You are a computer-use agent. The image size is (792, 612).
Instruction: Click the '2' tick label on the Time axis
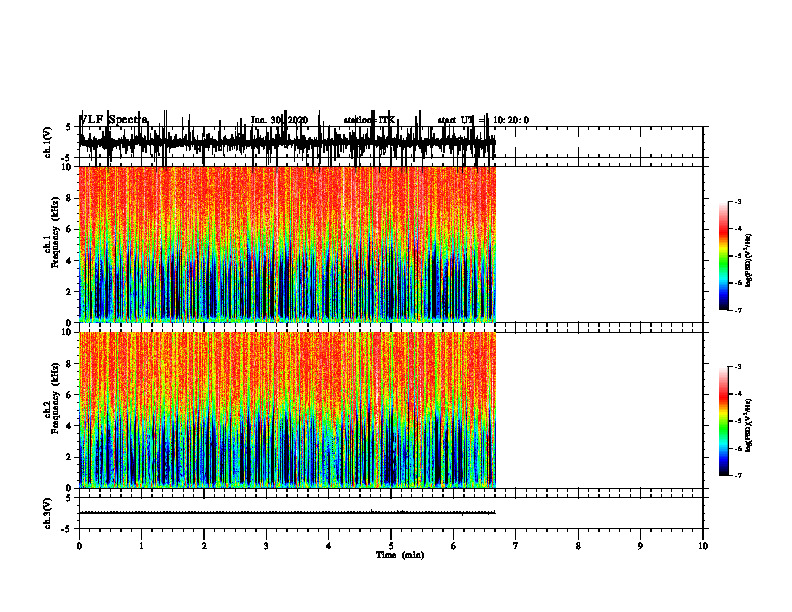[x=204, y=546]
